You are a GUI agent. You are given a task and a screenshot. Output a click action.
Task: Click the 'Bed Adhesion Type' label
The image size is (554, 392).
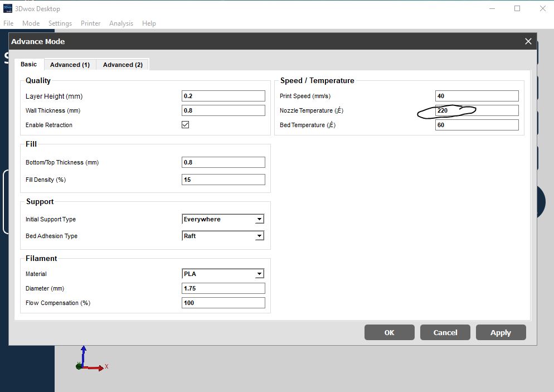[51, 236]
